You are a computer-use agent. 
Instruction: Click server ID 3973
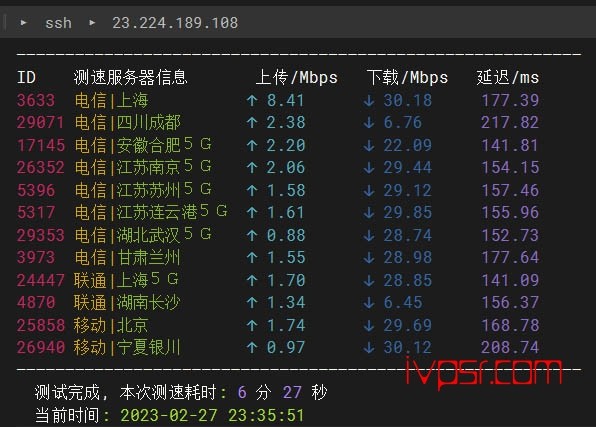(x=36, y=257)
